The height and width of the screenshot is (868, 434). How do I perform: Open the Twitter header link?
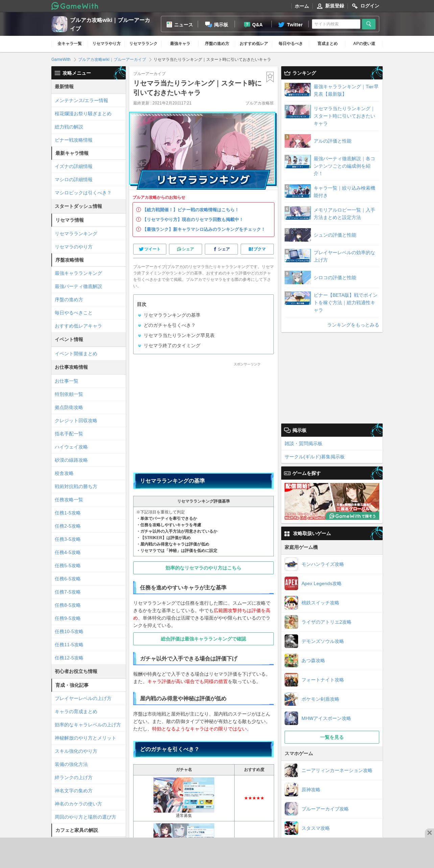290,24
